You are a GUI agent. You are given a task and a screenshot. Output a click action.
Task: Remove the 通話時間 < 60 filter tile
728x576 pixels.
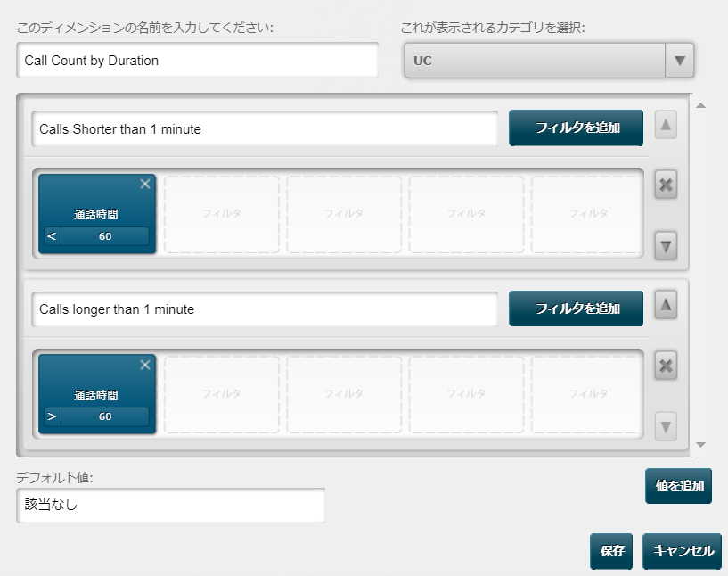[x=145, y=184]
